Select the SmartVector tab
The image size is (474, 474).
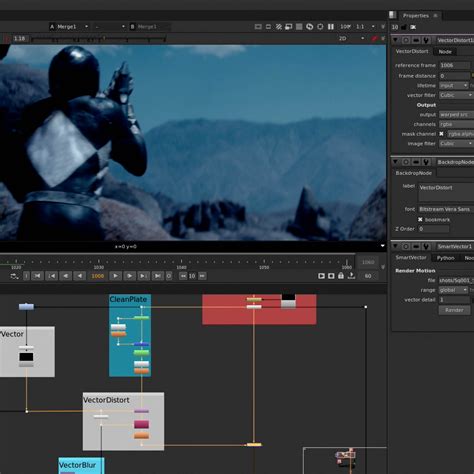(x=411, y=257)
